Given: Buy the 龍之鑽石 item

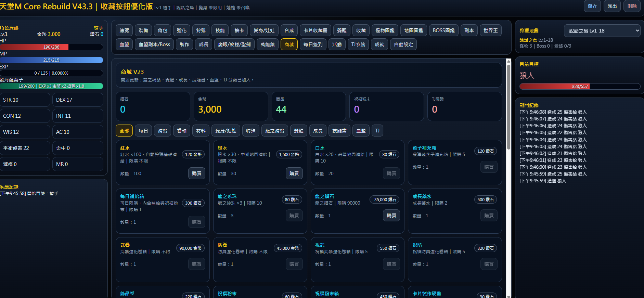Looking at the screenshot, I should pyautogui.click(x=391, y=216).
